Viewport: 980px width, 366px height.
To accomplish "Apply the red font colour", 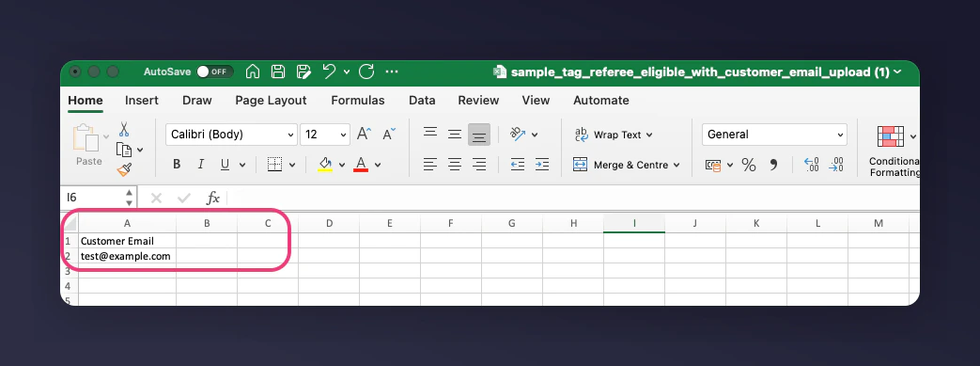I will click(361, 165).
